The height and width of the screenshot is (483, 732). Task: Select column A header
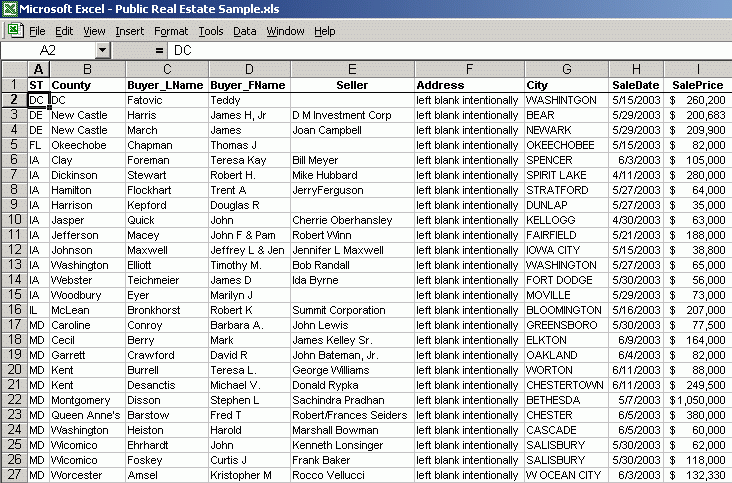point(38,69)
